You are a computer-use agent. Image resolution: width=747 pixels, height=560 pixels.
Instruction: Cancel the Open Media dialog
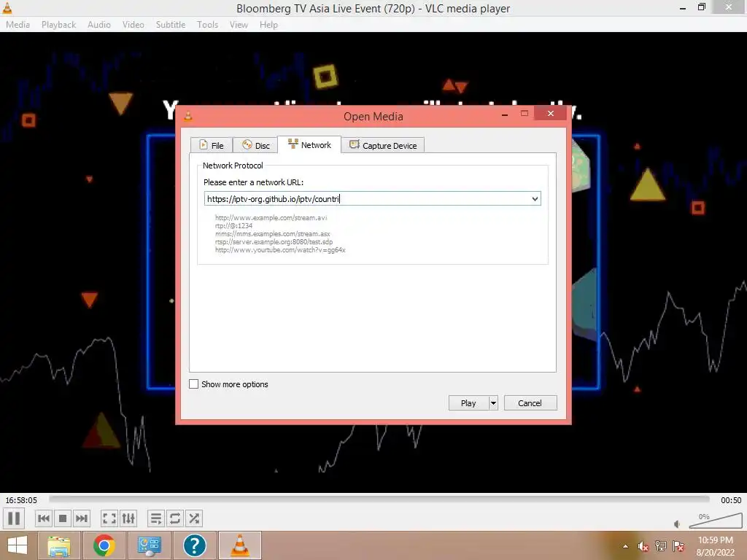[530, 402]
